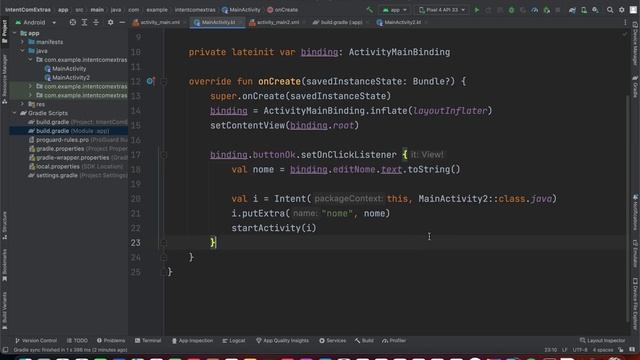Open the app run configuration dropdown

pos(395,10)
